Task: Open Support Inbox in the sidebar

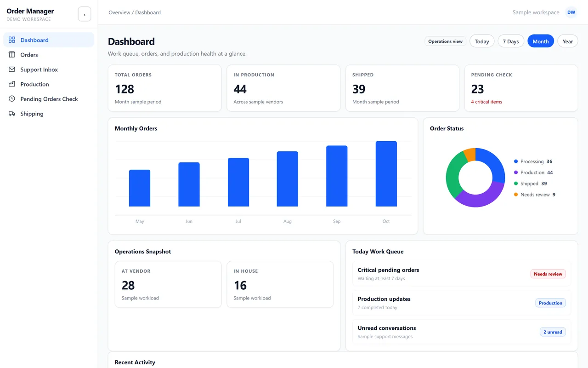Action: [x=49, y=69]
